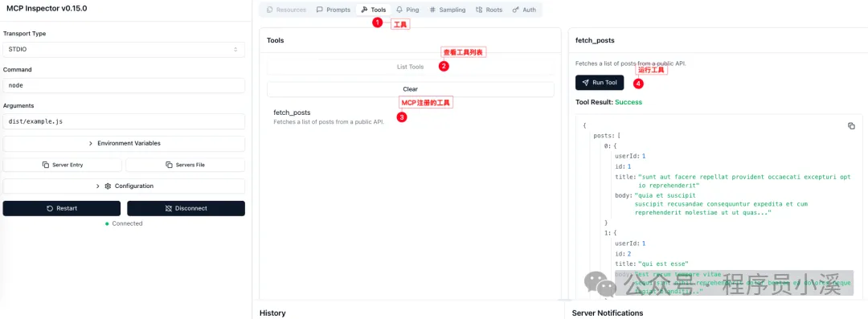This screenshot has height=319, width=868.
Task: Copy the tool result JSON
Action: point(851,125)
